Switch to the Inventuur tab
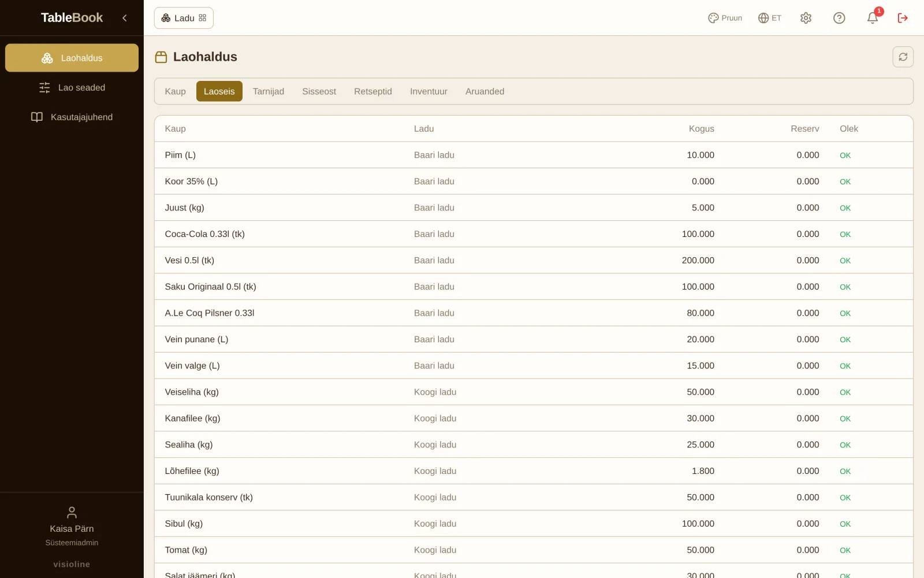Screen dimensions: 924x578 429,91
